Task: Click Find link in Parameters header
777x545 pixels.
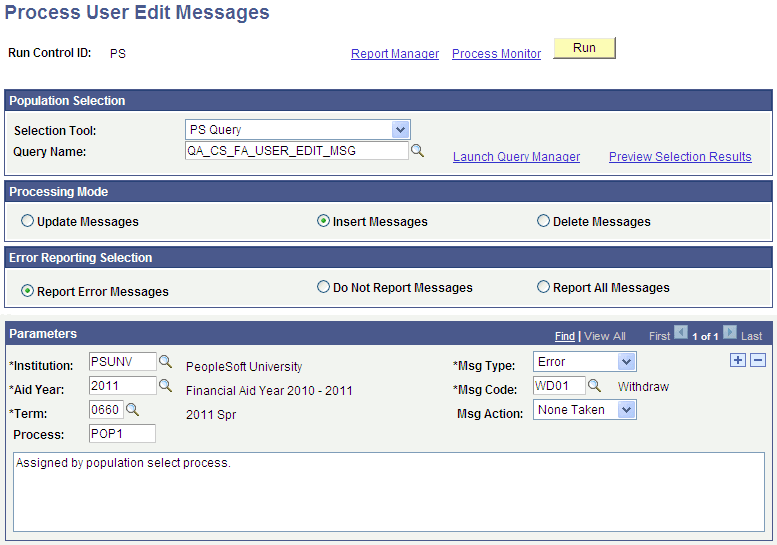Action: [x=565, y=336]
